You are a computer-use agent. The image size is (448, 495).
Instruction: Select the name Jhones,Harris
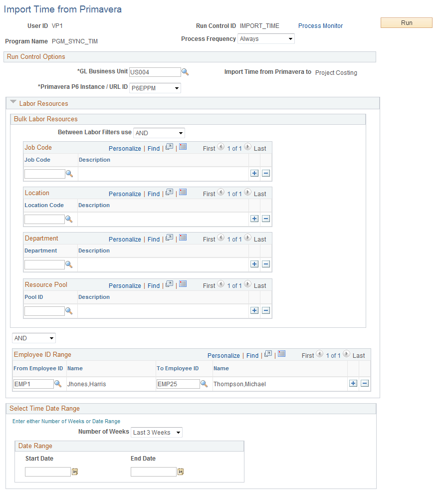tap(86, 384)
